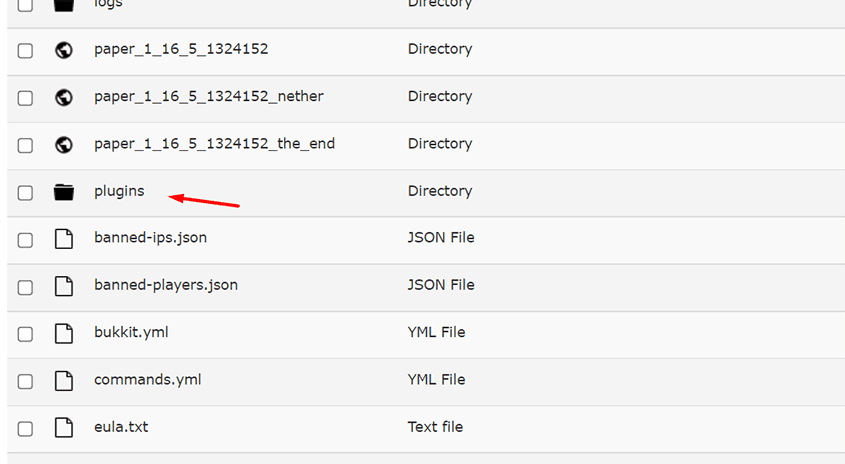This screenshot has width=845, height=464.
Task: Click the JSON File label for banned-ips.json
Action: click(441, 238)
